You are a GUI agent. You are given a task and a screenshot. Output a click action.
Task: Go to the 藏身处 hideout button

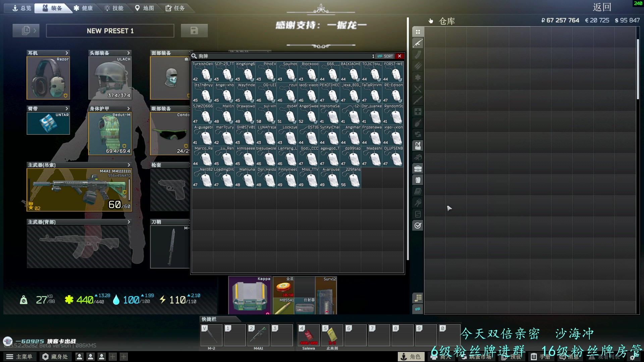pyautogui.click(x=55, y=357)
